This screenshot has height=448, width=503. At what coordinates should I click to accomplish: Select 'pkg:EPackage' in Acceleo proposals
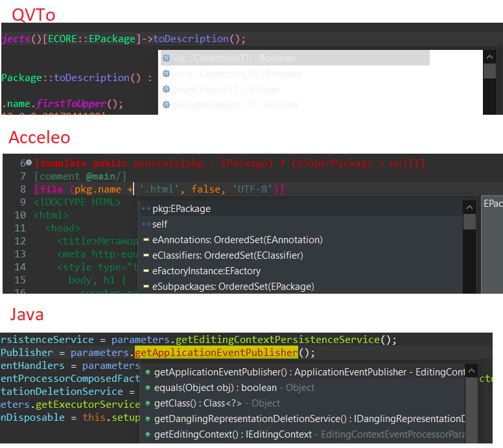(x=301, y=209)
